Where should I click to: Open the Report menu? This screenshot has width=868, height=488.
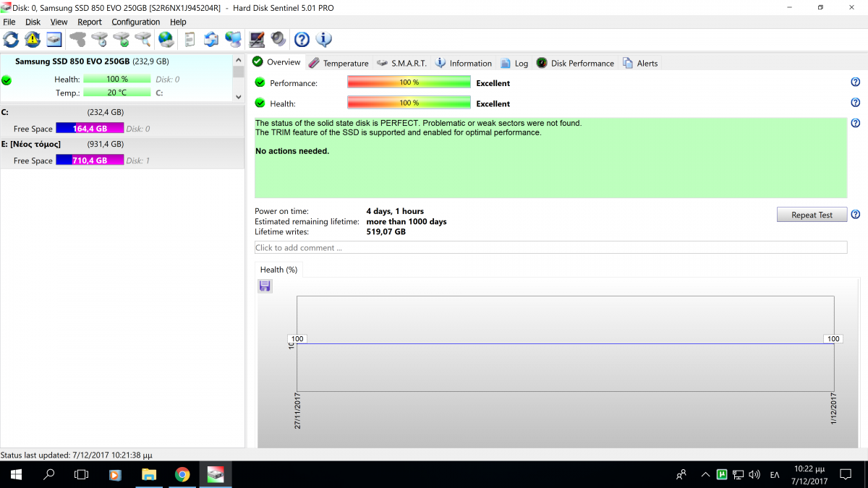(90, 22)
